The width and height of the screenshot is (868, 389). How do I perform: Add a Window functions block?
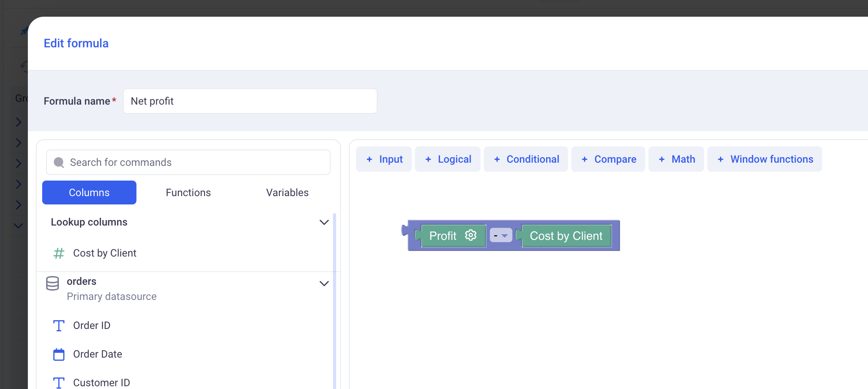pyautogui.click(x=765, y=159)
